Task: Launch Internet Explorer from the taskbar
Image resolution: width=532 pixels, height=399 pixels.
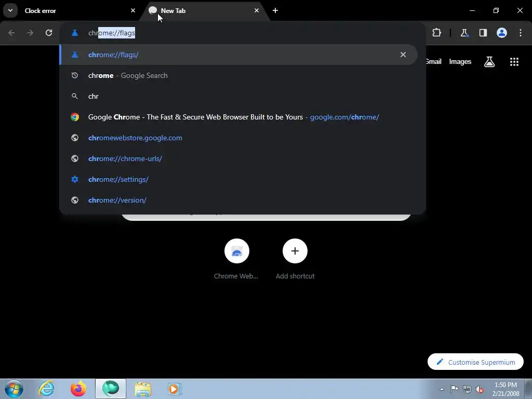Action: [46, 389]
